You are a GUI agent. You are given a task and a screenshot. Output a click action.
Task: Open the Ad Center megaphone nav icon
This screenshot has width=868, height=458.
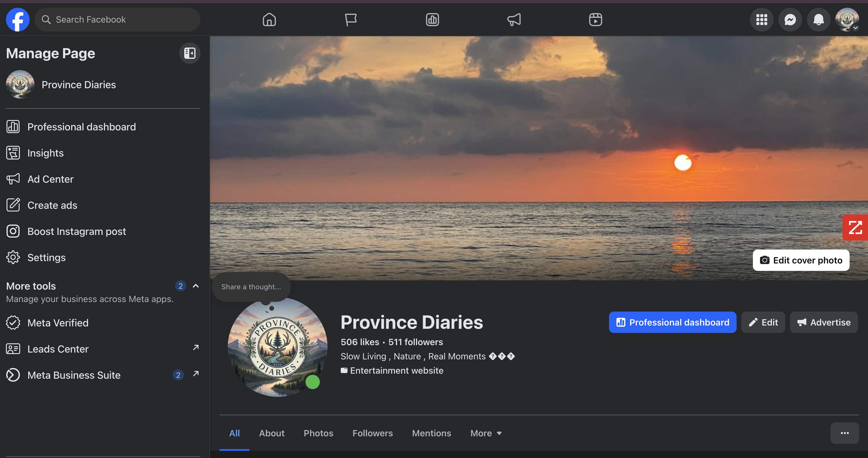514,20
